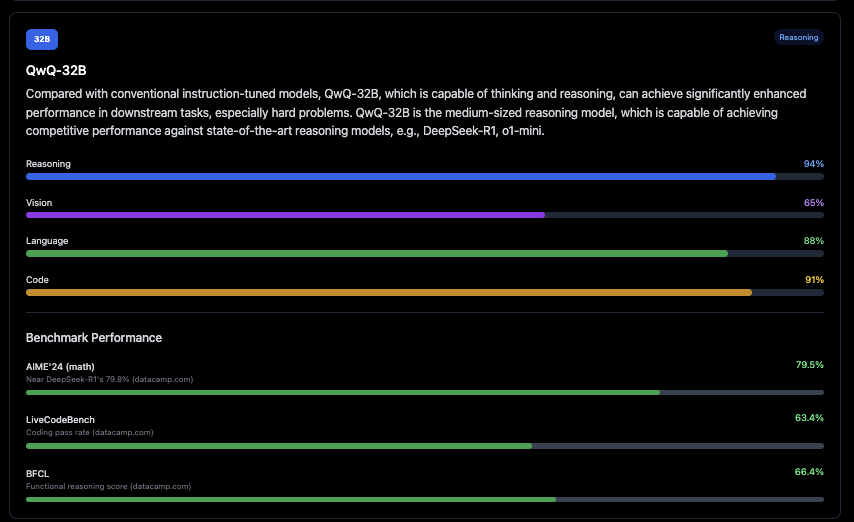854x522 pixels.
Task: Click the 94% reasoning score value
Action: 813,164
